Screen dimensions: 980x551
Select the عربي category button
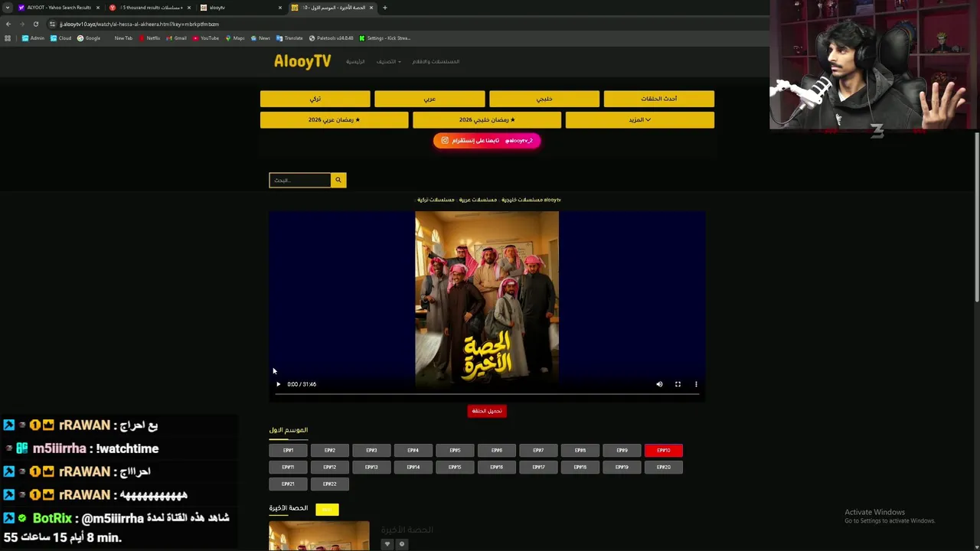point(430,99)
